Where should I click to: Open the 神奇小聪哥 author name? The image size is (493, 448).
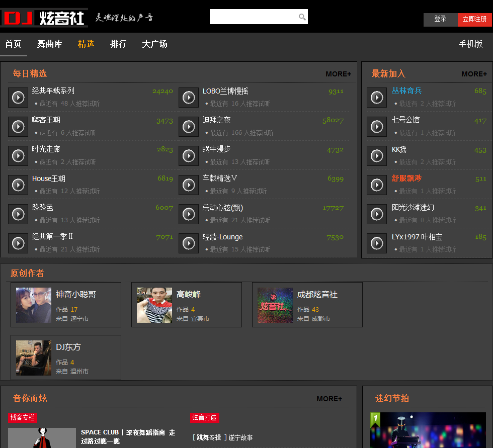[76, 295]
